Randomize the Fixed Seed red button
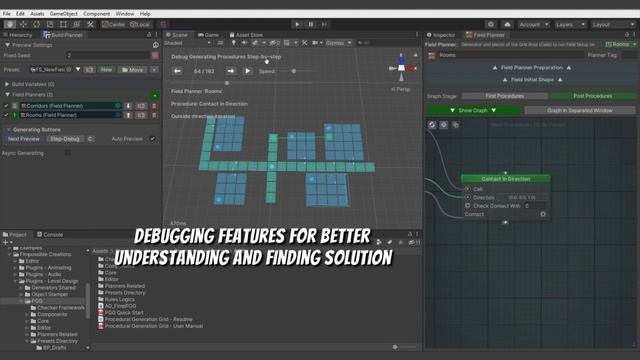The image size is (640, 360). (155, 55)
